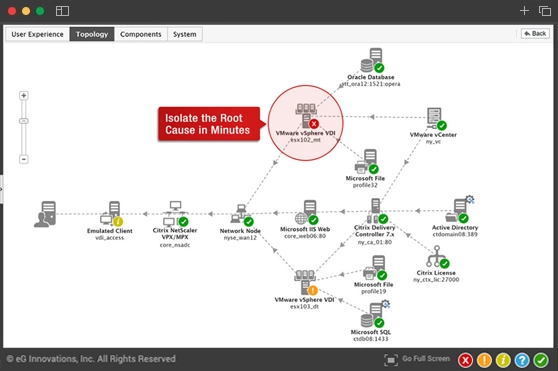The image size is (558, 371).
Task: Click the yellow info badge on Emulated Client
Action: (x=118, y=222)
